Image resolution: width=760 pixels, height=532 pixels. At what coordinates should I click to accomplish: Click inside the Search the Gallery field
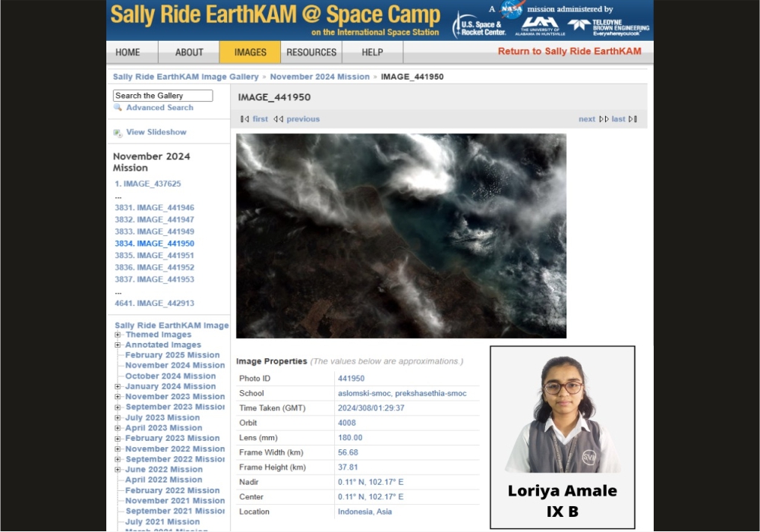coord(162,96)
